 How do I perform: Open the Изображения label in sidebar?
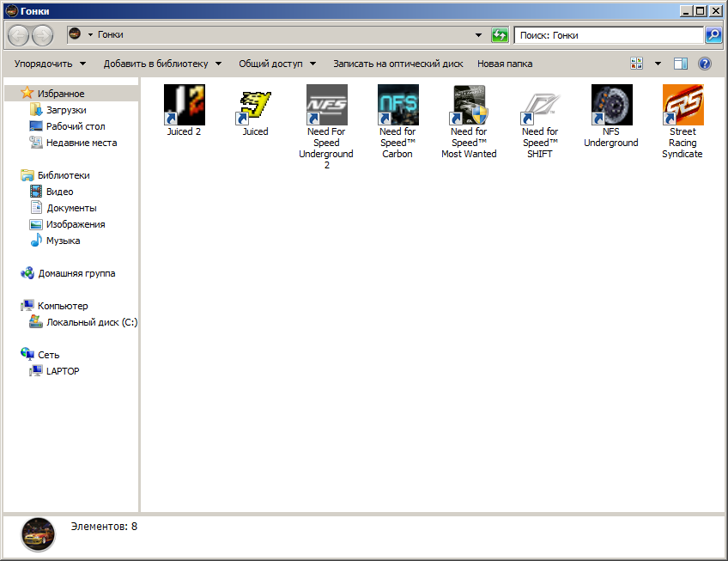tap(76, 224)
